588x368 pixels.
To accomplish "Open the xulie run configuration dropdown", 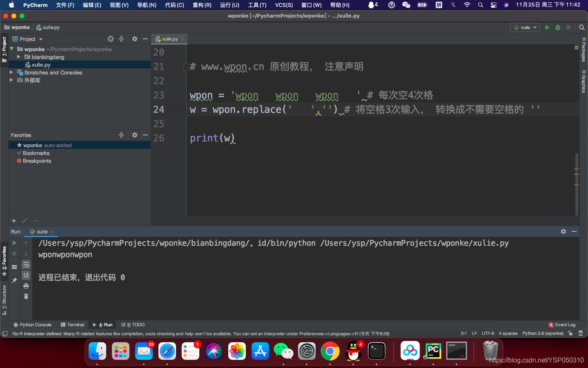I will tap(525, 27).
